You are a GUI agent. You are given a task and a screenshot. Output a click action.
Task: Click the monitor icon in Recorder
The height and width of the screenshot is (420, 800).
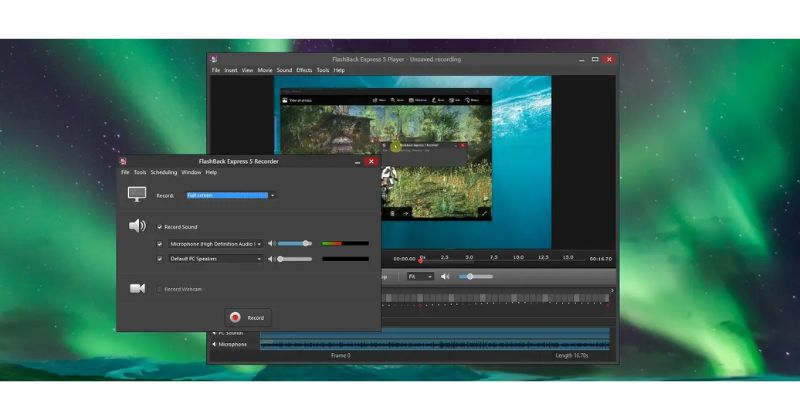point(137,194)
